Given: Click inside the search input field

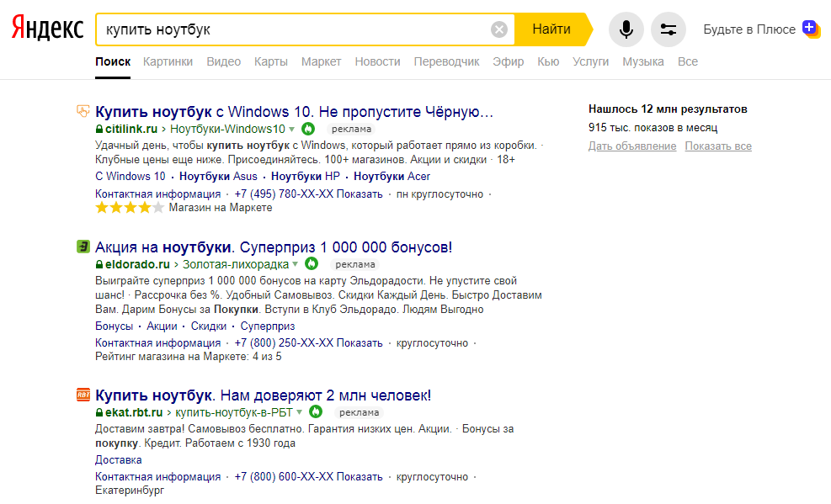Looking at the screenshot, I should click(x=294, y=29).
